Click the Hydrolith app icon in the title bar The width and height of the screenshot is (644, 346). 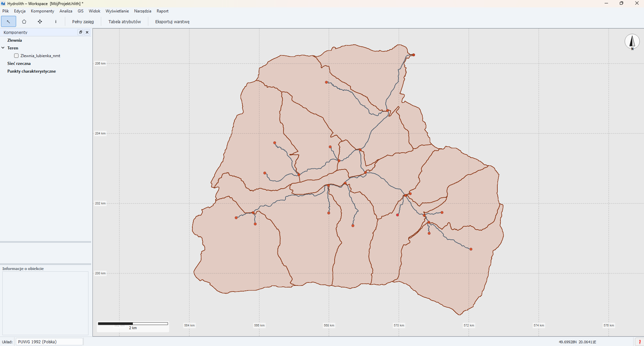point(3,3)
